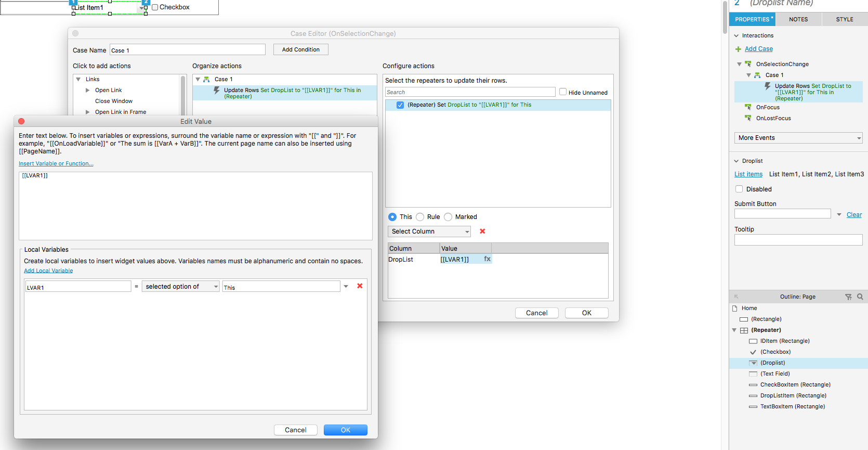Screen dimensions: 868x450
Task: Delete the LVAR1 local variable with red X
Action: click(360, 286)
